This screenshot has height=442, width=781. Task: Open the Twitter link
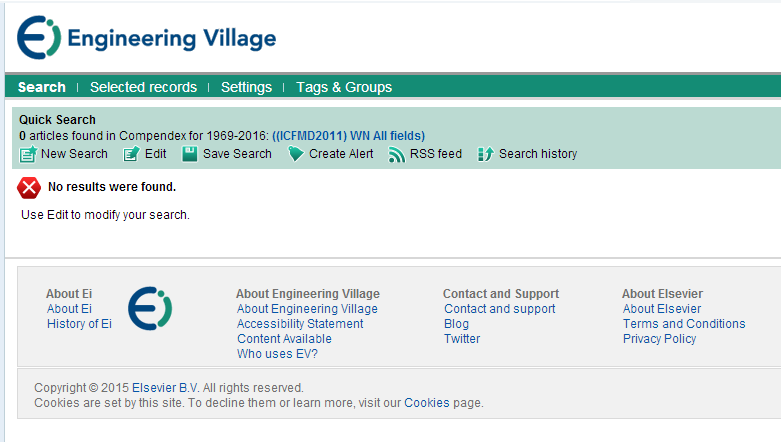click(462, 339)
